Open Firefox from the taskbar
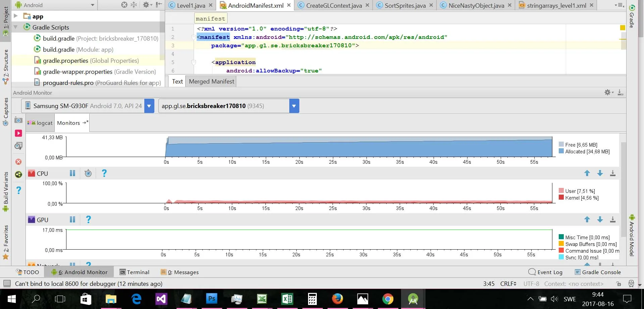 click(x=337, y=299)
